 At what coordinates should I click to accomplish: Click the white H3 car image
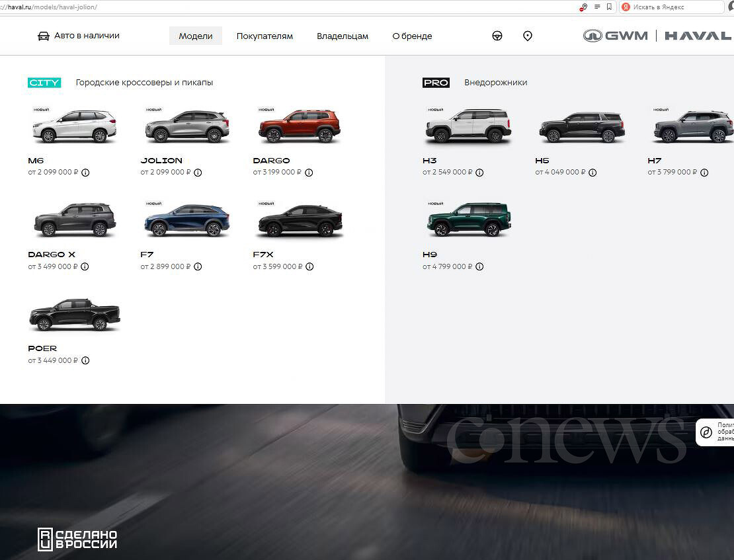pyautogui.click(x=469, y=126)
